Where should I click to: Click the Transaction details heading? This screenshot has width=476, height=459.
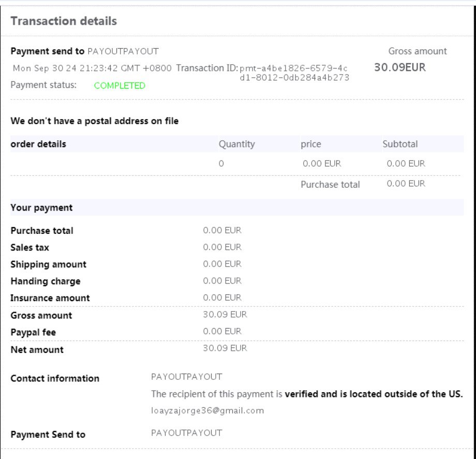point(64,21)
